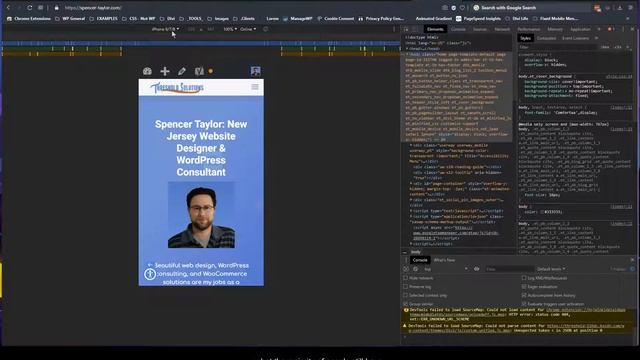The image size is (640, 360).
Task: Expand more DevTools tabs chevron
Action: (x=599, y=29)
